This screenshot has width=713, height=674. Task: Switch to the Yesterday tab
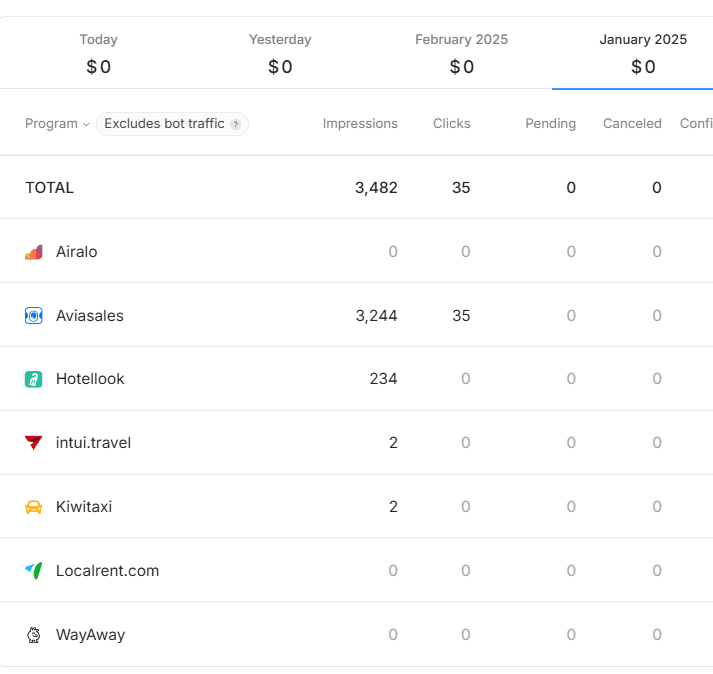pyautogui.click(x=280, y=53)
